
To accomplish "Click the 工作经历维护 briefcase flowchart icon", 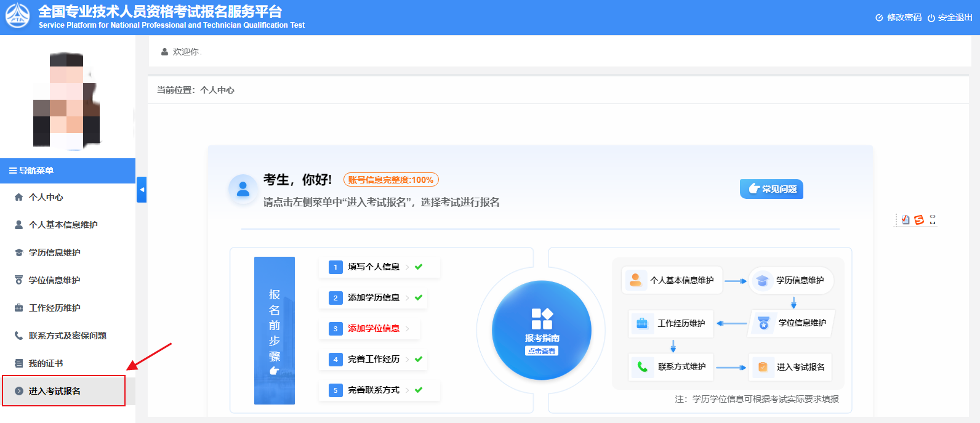I will click(642, 323).
